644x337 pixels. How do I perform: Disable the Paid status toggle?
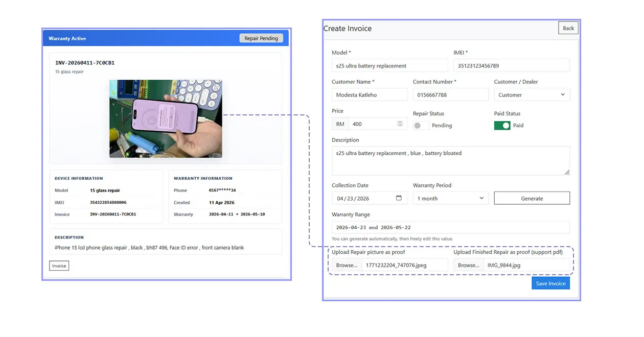(502, 125)
